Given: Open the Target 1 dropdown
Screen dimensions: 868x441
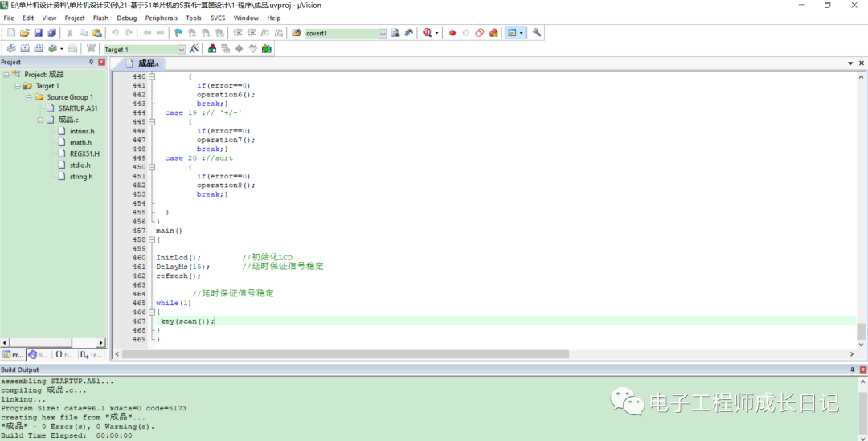Looking at the screenshot, I should coord(181,50).
